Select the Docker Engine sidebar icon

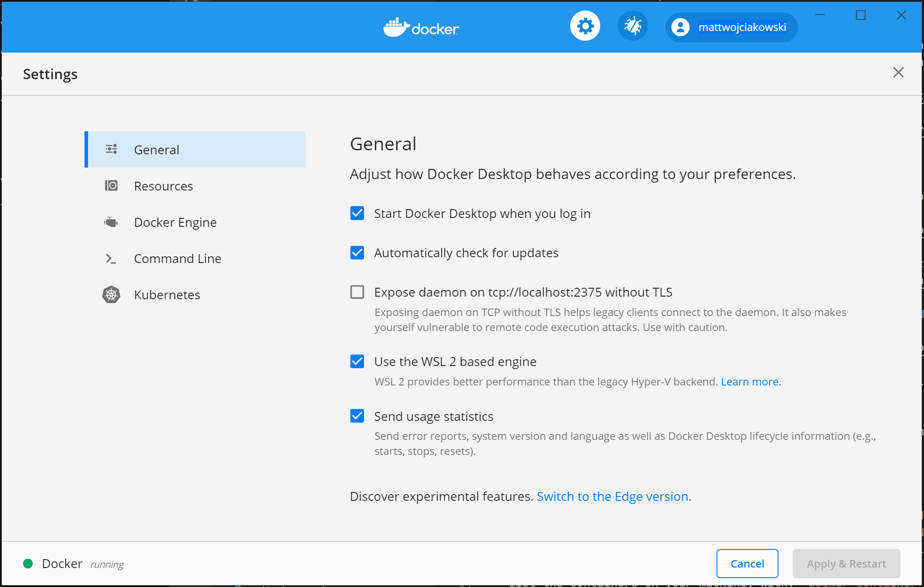[111, 221]
